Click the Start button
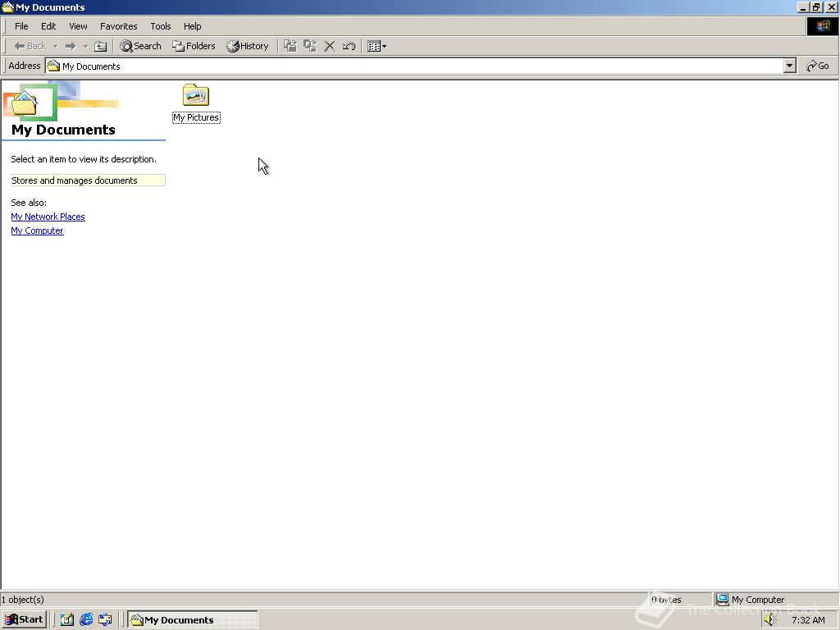This screenshot has width=840, height=630. point(24,619)
